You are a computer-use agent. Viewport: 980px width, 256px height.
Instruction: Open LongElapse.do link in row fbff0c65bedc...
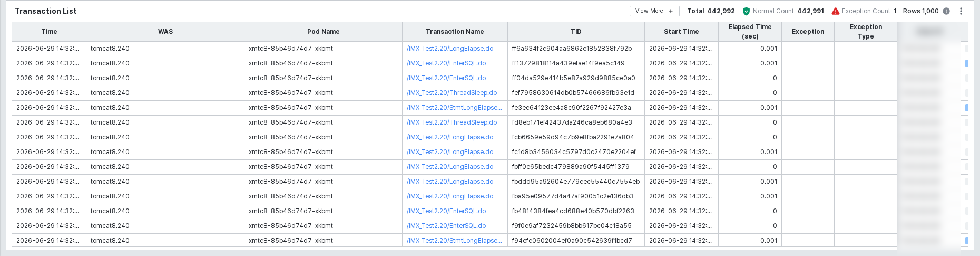click(450, 167)
